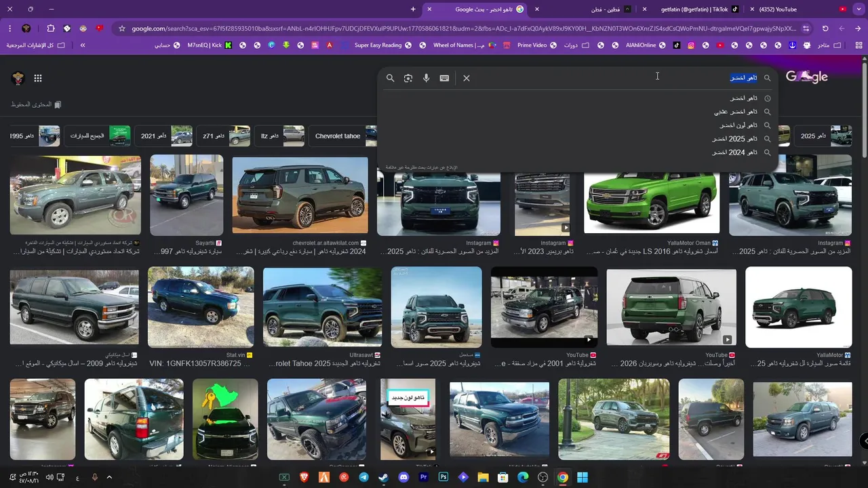The height and width of the screenshot is (488, 868).
Task: Open the Stat.vin VIN Tahoe image
Action: [201, 307]
